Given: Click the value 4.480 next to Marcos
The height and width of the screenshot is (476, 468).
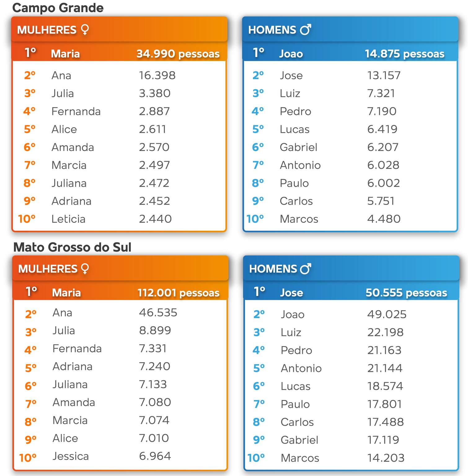Looking at the screenshot, I should 384,219.
